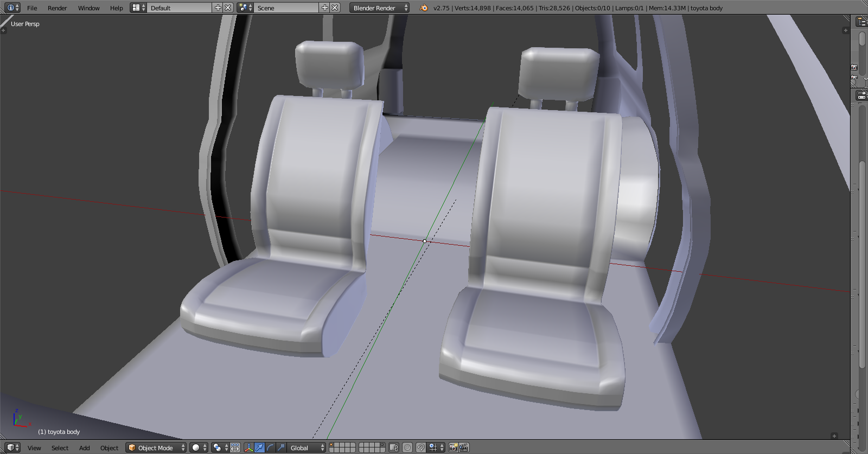Image resolution: width=868 pixels, height=454 pixels.
Task: Open the Global transform orientation dropdown
Action: 307,447
